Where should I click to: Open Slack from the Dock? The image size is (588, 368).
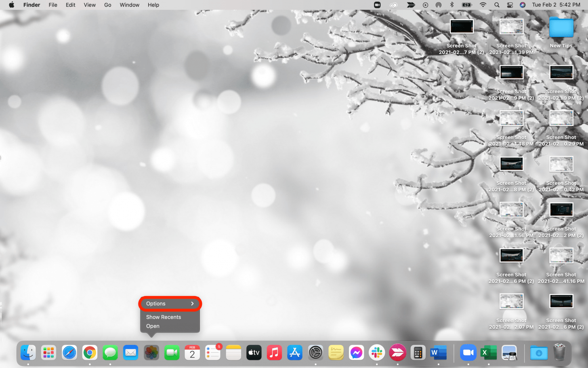(377, 352)
